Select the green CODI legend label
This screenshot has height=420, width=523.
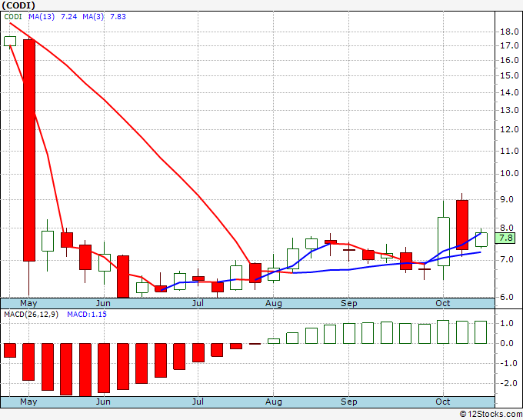click(x=13, y=17)
